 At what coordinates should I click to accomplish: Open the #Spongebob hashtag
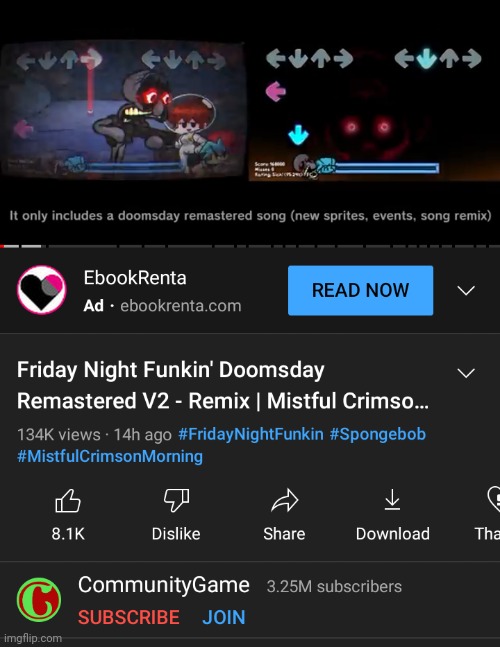coord(377,434)
